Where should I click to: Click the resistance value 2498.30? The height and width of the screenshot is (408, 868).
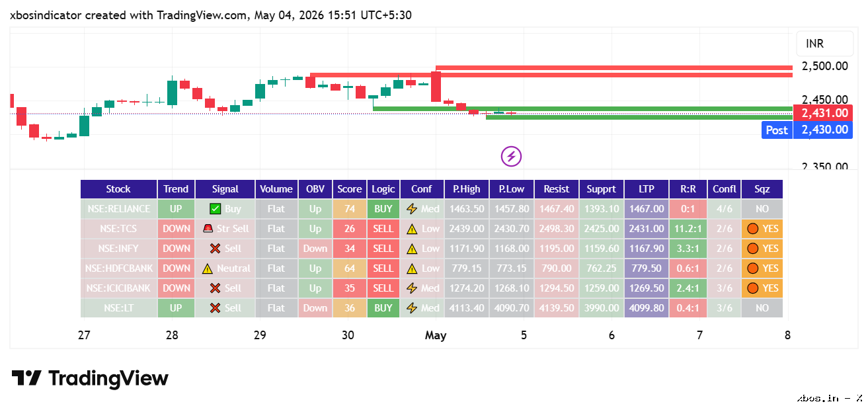(x=557, y=229)
